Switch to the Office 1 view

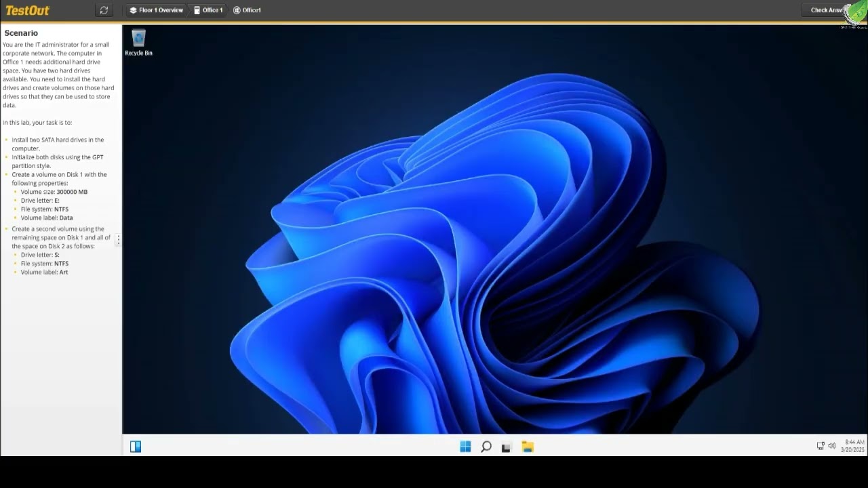[x=208, y=10]
